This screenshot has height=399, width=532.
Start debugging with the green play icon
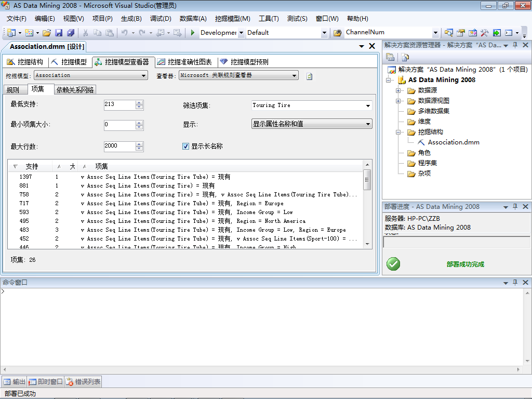tap(192, 33)
